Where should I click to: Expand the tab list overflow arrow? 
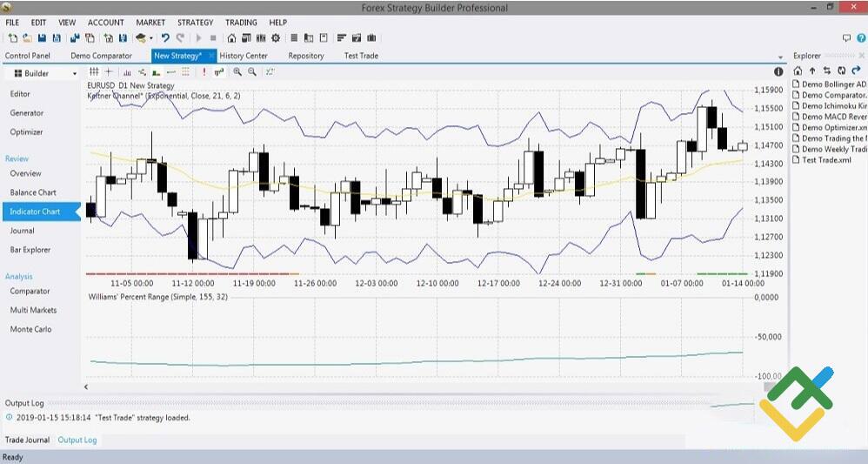point(780,57)
